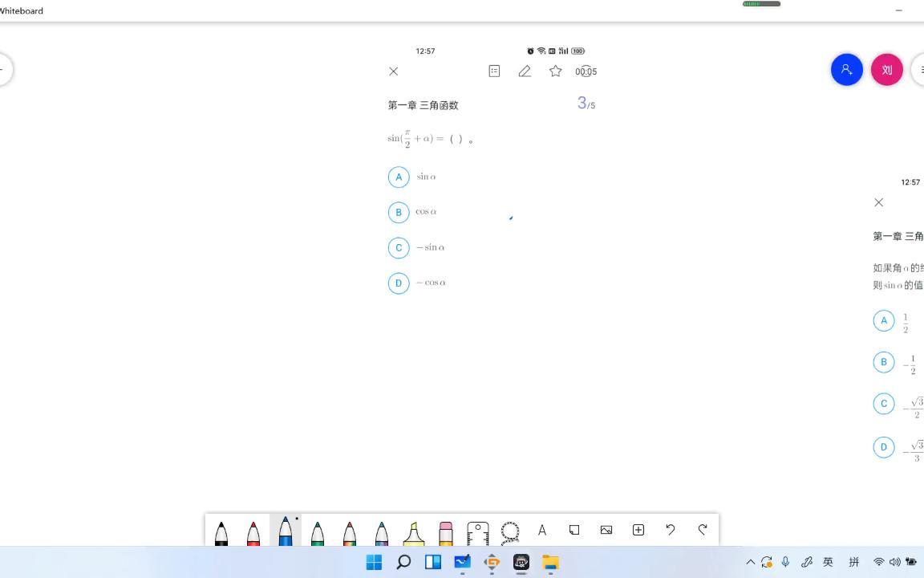This screenshot has height=578, width=924.
Task: Star the current question as favorite
Action: point(555,71)
